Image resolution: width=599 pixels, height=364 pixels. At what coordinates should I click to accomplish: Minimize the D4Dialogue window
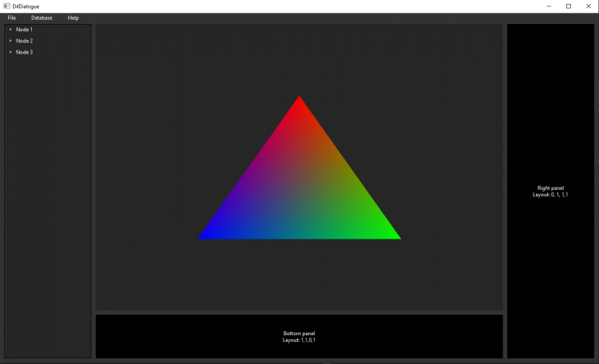pyautogui.click(x=549, y=6)
